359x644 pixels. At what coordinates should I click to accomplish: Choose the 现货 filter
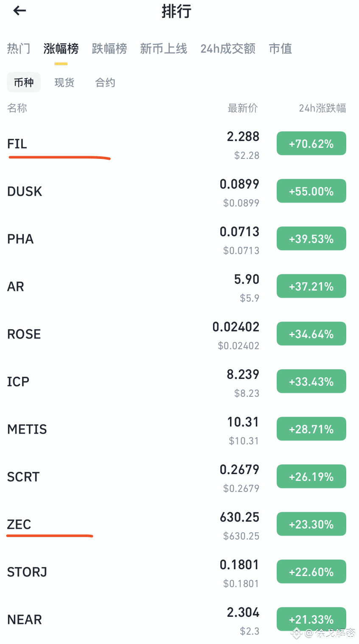(x=65, y=82)
